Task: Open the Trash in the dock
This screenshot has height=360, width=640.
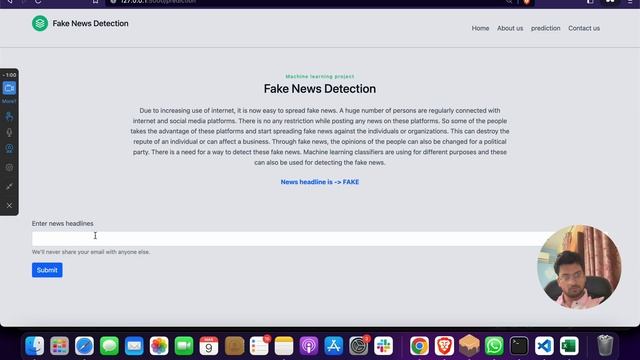Action: [x=605, y=346]
